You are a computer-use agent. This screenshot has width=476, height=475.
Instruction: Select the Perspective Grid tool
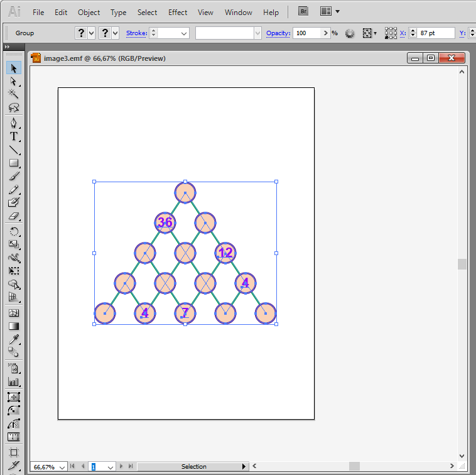coord(14,297)
